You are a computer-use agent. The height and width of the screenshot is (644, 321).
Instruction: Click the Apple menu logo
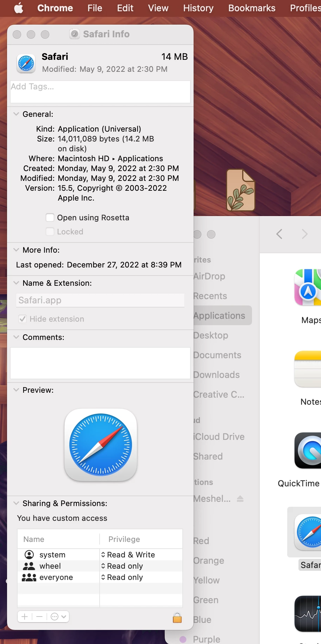[x=19, y=8]
